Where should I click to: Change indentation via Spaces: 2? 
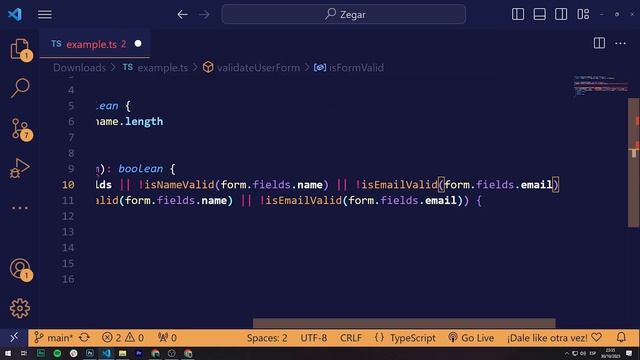click(x=267, y=338)
